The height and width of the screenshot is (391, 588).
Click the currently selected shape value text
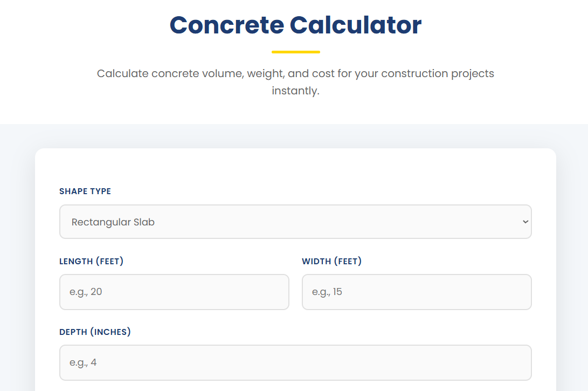113,221
